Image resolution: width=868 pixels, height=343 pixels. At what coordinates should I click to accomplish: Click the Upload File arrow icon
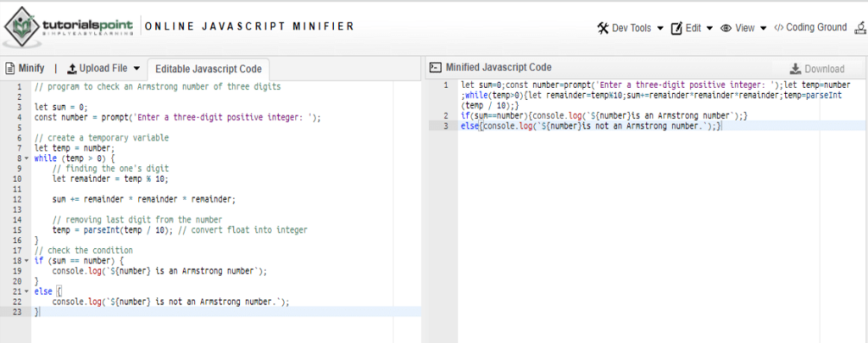[x=72, y=68]
